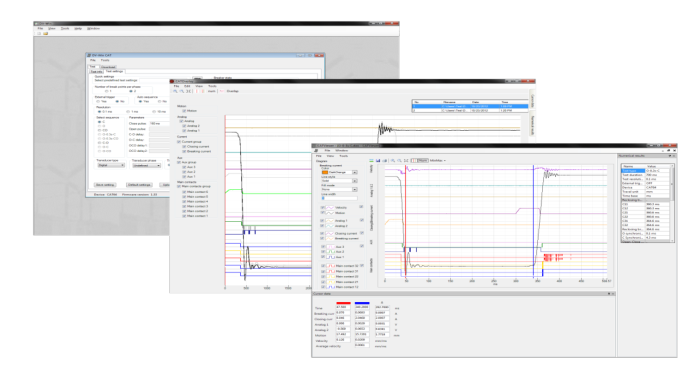
Task: Click the zoom-in magnifier in CATViewer toolbar
Action: (393, 160)
